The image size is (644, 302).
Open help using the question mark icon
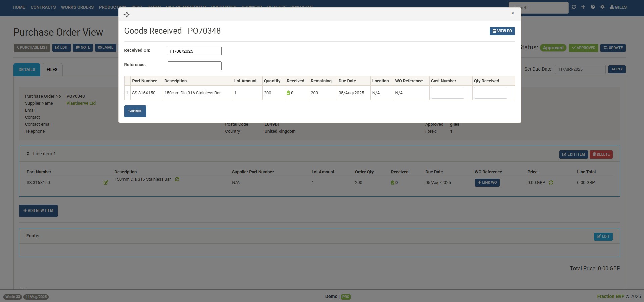click(593, 7)
